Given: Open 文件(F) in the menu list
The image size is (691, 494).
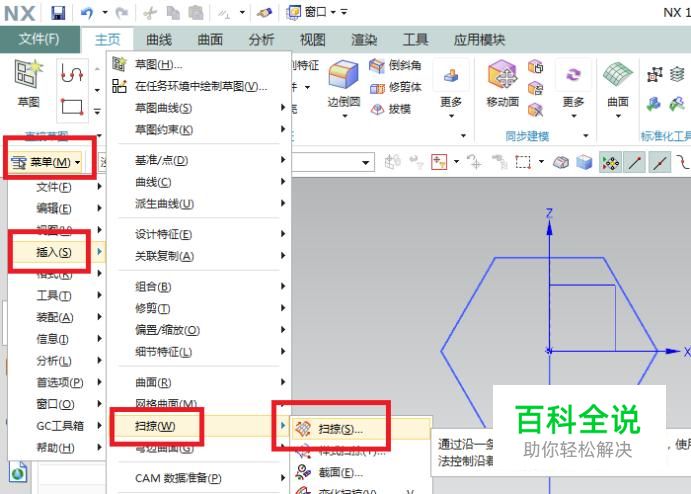Looking at the screenshot, I should pos(56,187).
